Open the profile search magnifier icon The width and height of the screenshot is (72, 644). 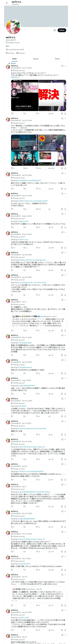coord(55,30)
